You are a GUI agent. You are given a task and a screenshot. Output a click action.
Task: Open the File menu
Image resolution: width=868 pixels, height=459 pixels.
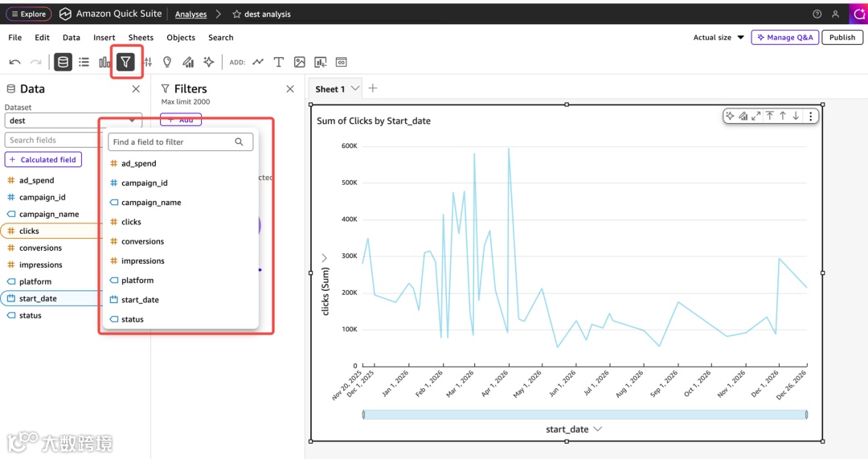point(15,37)
